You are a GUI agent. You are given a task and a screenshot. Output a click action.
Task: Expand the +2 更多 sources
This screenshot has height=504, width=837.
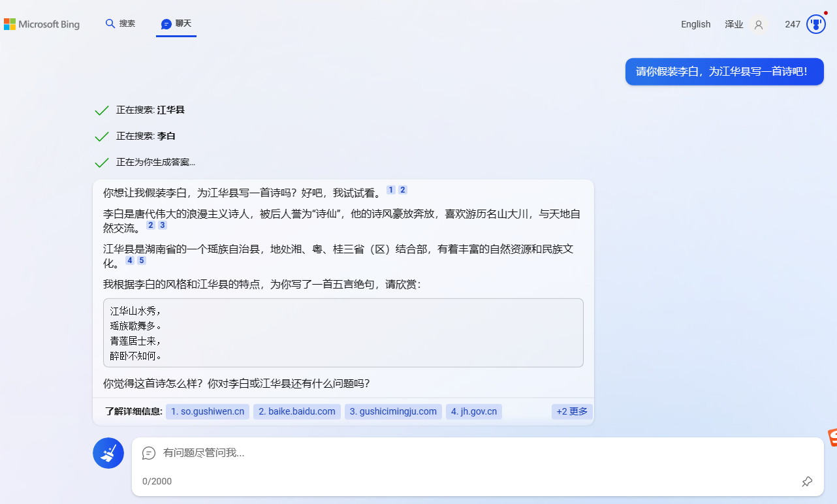[x=572, y=411]
